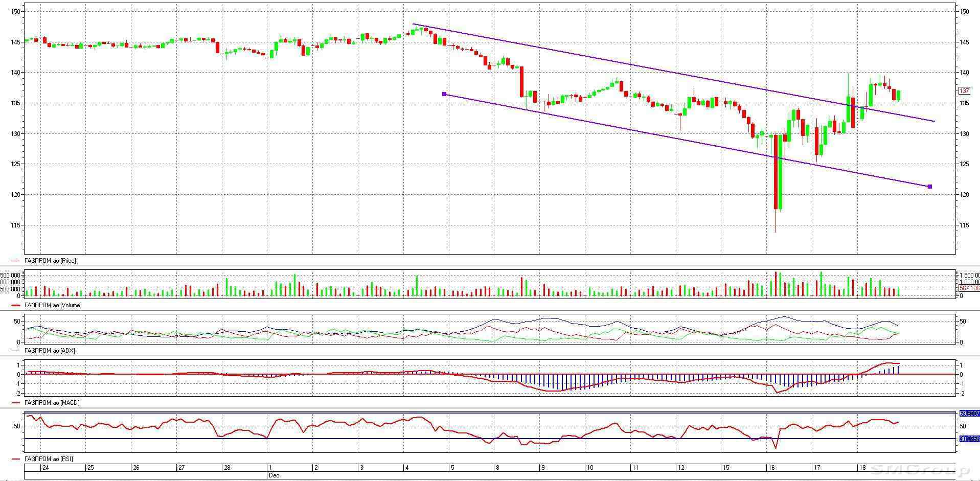
Task: Click date label 18 on the time axis
Action: pyautogui.click(x=862, y=468)
